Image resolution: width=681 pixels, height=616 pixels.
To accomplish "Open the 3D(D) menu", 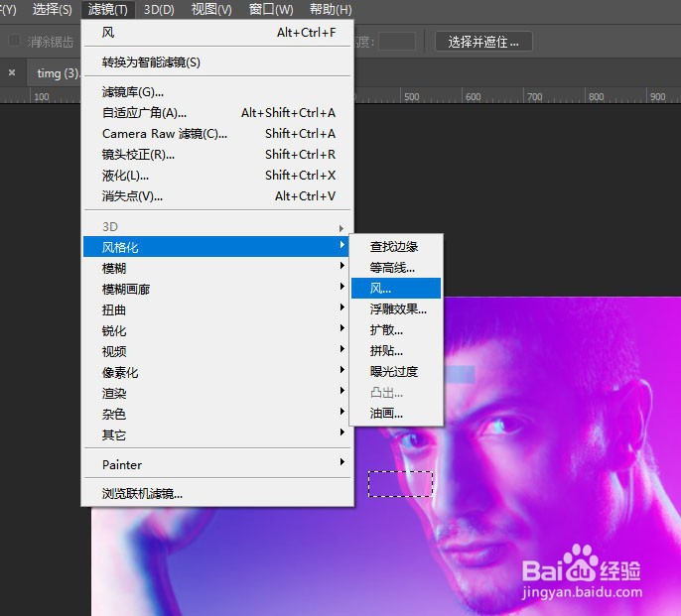I will [159, 9].
